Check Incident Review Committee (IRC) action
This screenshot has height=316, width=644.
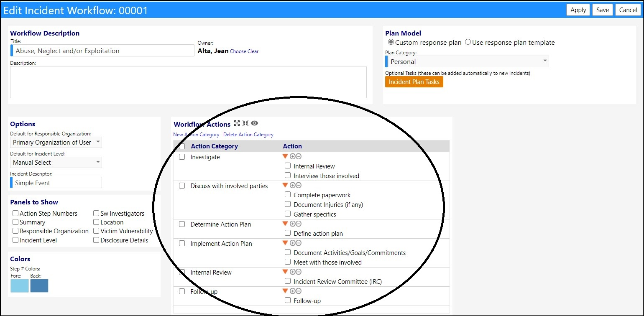click(288, 281)
